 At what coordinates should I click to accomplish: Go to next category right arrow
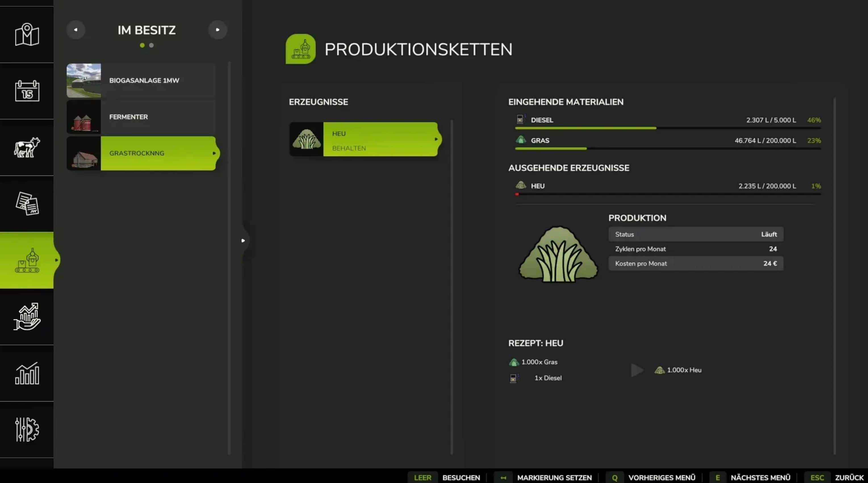click(217, 30)
